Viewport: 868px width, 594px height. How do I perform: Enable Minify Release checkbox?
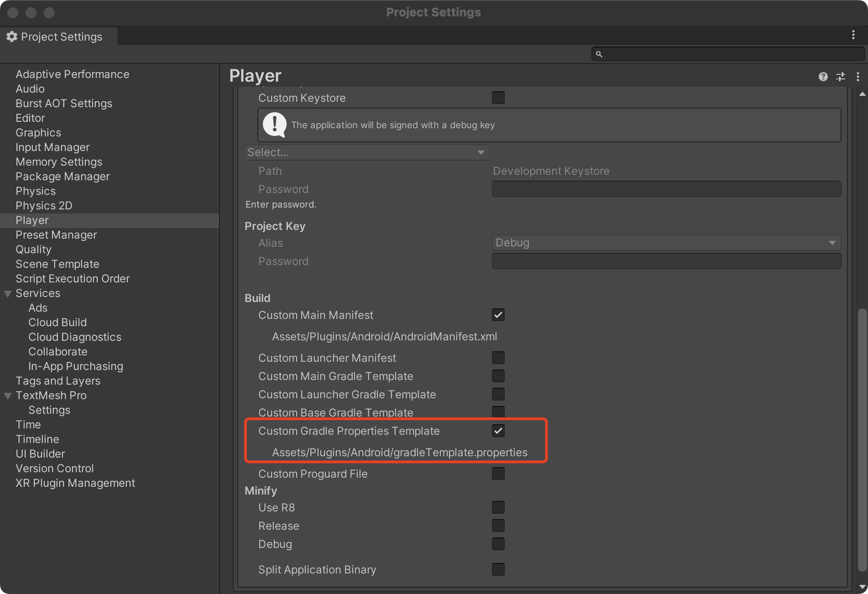[498, 526]
